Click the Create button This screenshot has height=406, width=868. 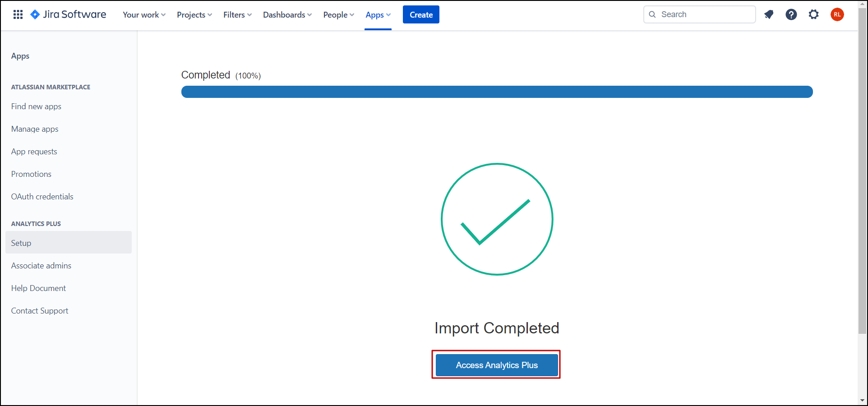420,15
